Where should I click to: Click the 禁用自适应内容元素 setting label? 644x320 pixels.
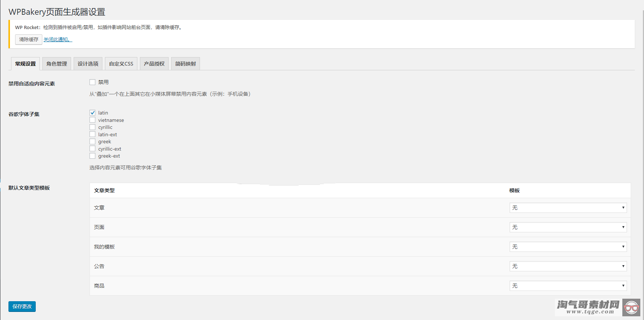click(x=32, y=84)
